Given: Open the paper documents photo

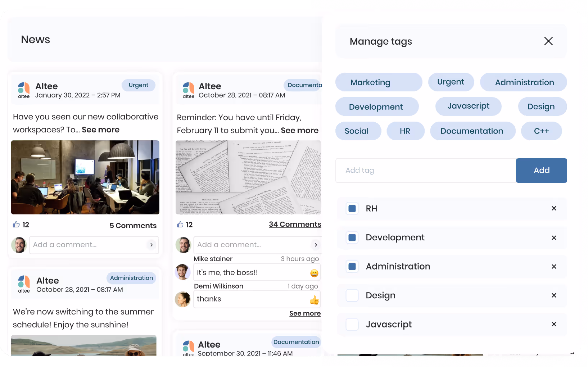Looking at the screenshot, I should [x=248, y=177].
